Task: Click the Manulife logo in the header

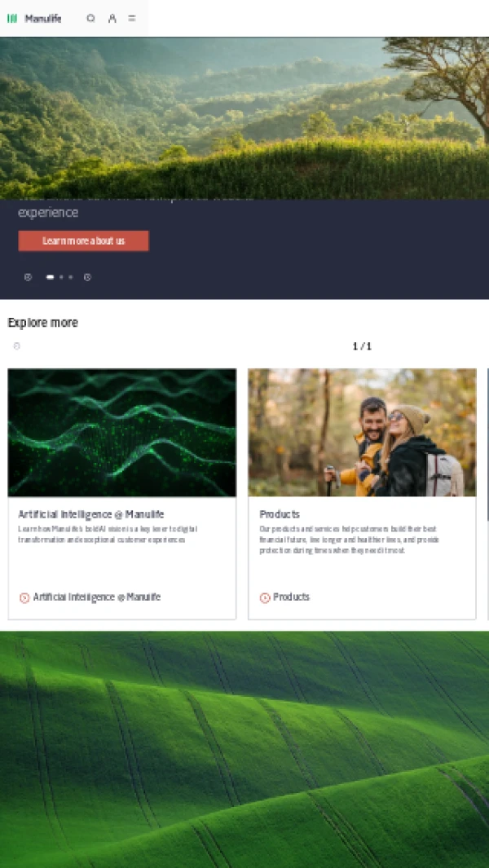Action: pyautogui.click(x=34, y=18)
